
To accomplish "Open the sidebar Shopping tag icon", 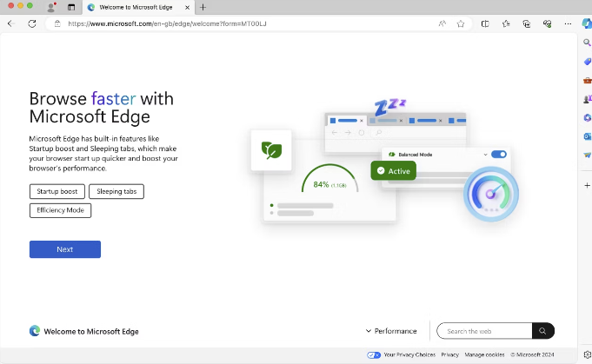I will click(587, 61).
